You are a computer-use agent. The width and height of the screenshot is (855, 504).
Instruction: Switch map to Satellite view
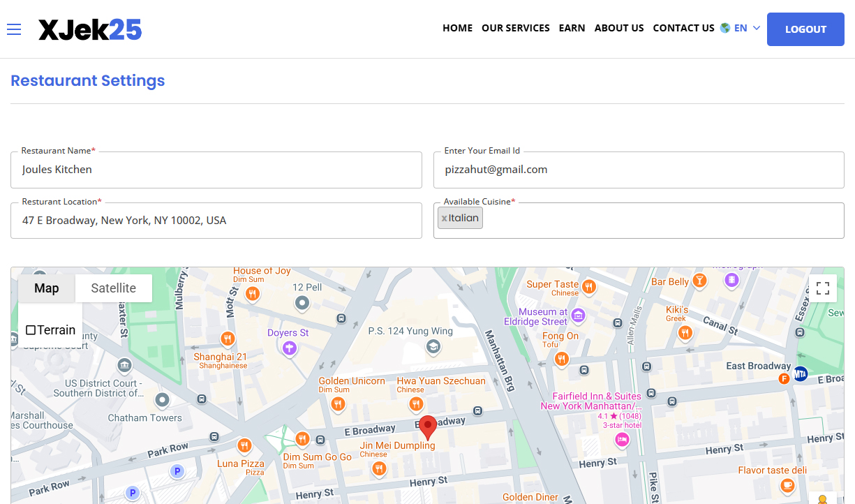click(113, 288)
